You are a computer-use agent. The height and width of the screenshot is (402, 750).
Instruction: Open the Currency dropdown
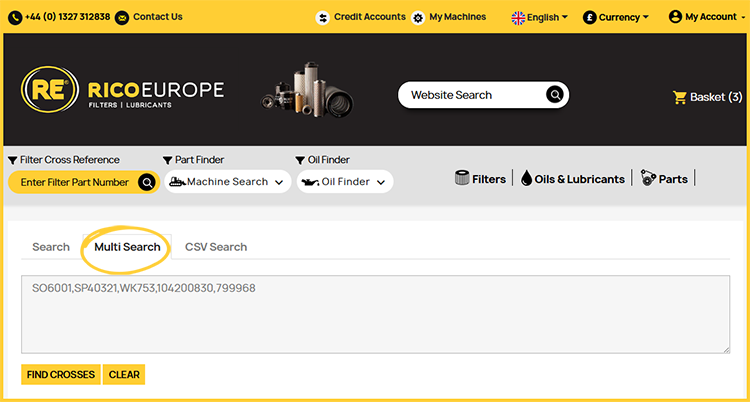coord(616,18)
